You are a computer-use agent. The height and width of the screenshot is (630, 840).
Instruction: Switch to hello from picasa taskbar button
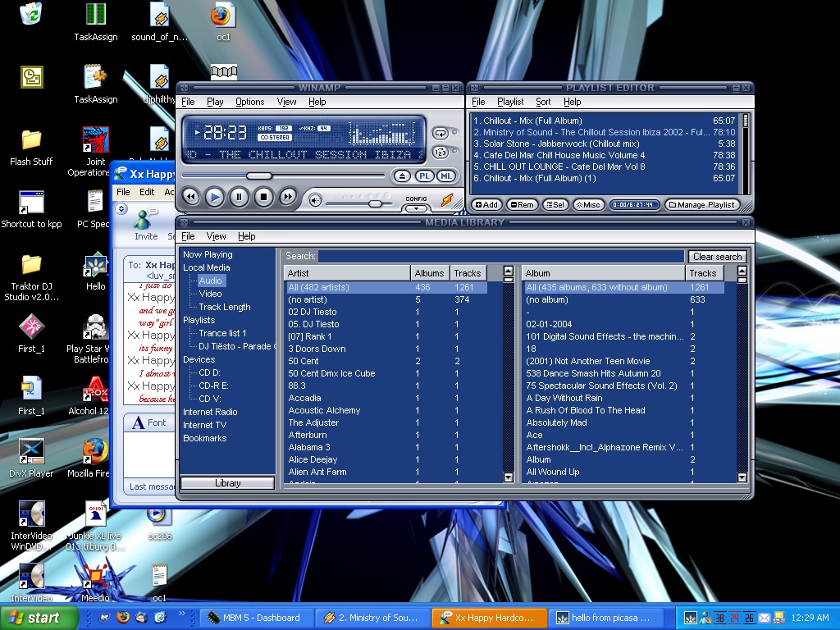pos(605,618)
